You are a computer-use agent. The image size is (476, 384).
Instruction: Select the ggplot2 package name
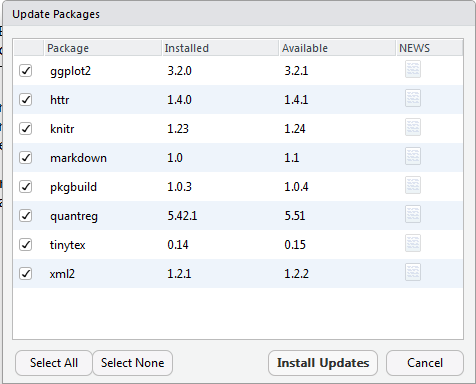coord(70,71)
